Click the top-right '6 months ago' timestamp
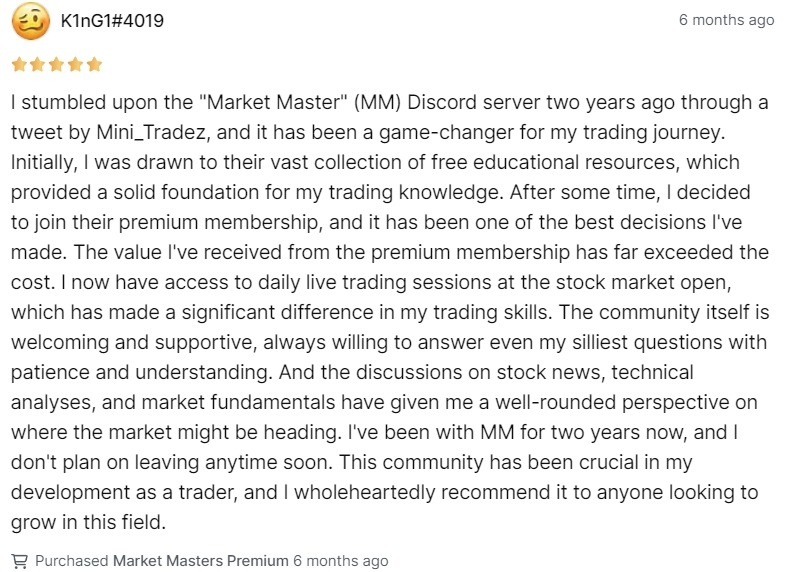The height and width of the screenshot is (572, 790). 727,20
